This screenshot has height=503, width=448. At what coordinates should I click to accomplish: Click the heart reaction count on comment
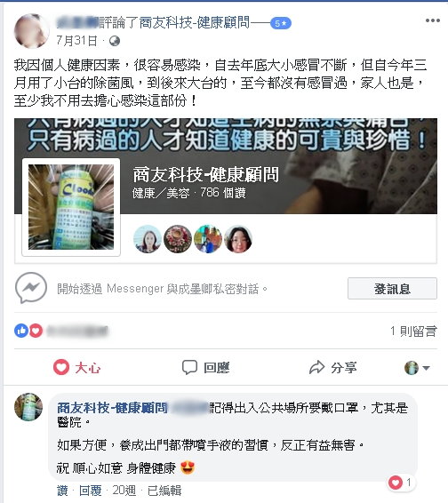coord(401,483)
